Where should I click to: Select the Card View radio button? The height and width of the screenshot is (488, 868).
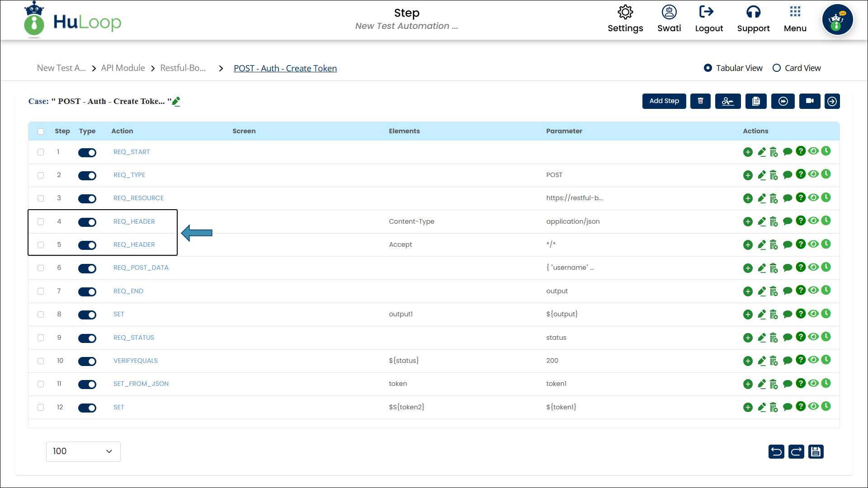[x=777, y=68]
